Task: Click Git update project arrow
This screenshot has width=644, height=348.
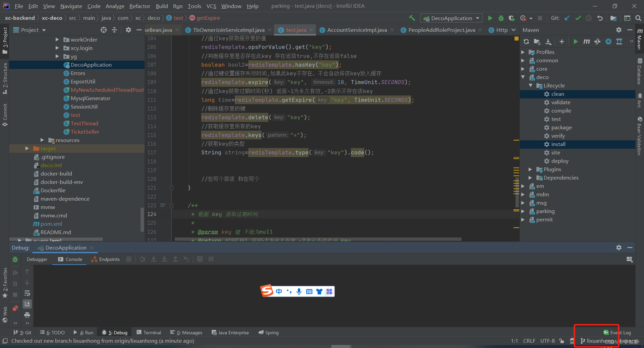Action: coord(567,18)
